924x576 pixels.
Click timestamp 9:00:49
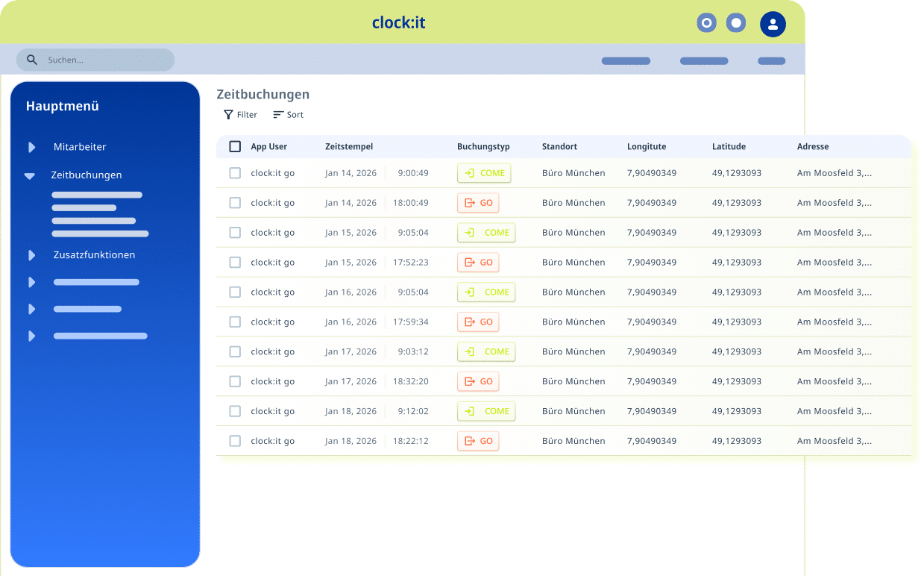click(413, 173)
